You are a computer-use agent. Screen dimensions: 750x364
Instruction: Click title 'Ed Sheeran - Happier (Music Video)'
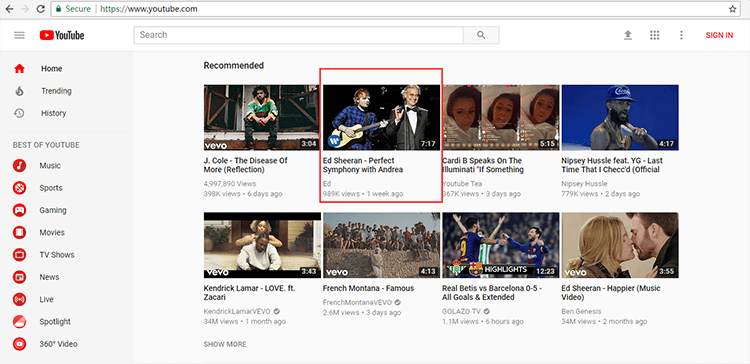tap(611, 293)
